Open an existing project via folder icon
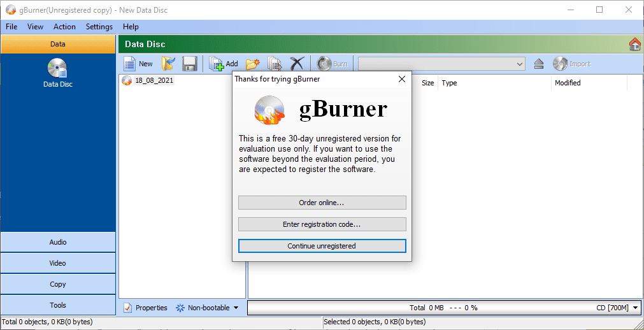 click(x=168, y=64)
